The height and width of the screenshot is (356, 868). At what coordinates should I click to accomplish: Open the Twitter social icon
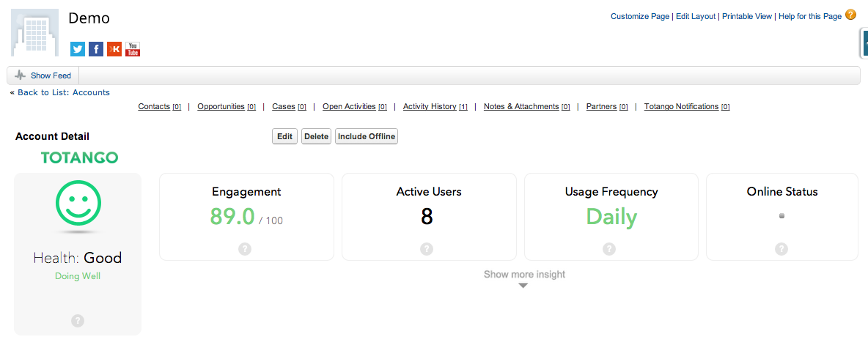pos(78,49)
